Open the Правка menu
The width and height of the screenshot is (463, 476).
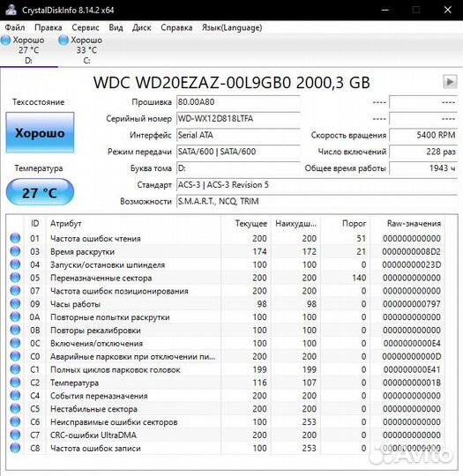click(48, 27)
